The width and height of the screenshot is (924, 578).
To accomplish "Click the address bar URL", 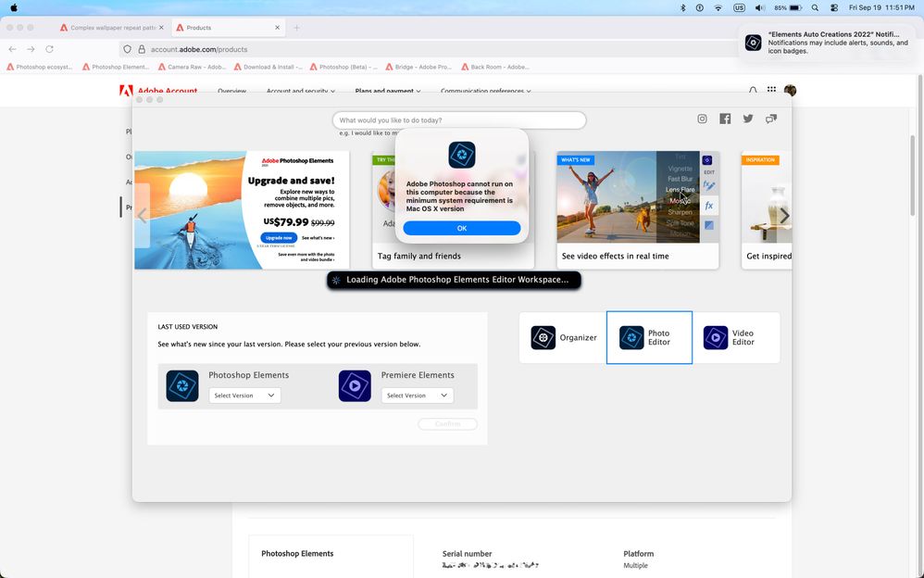I will [x=199, y=49].
